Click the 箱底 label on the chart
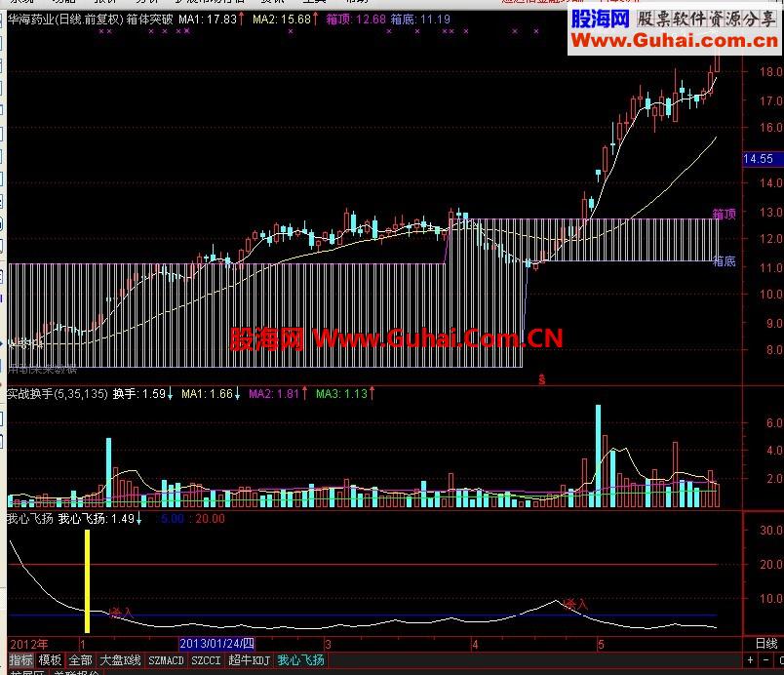784x675 pixels. (724, 261)
